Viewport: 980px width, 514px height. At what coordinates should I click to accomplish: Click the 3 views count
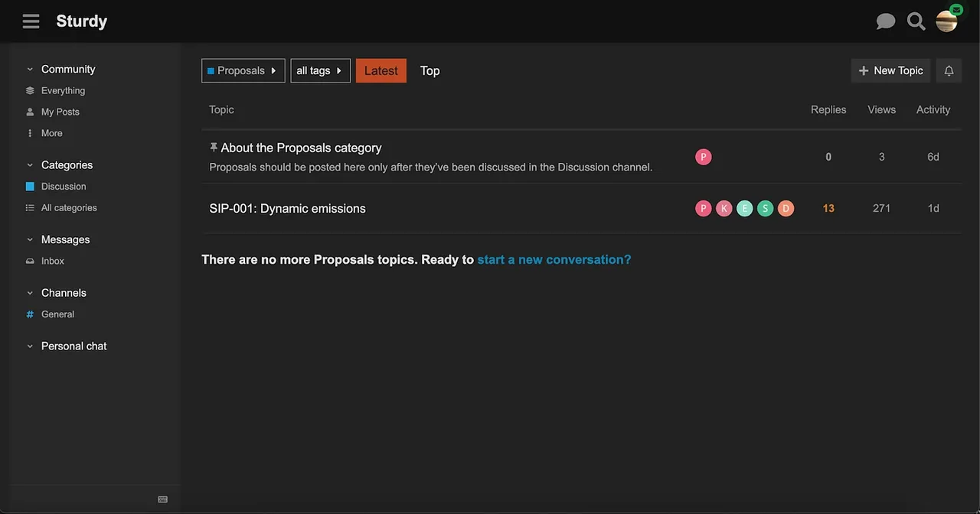pyautogui.click(x=881, y=157)
